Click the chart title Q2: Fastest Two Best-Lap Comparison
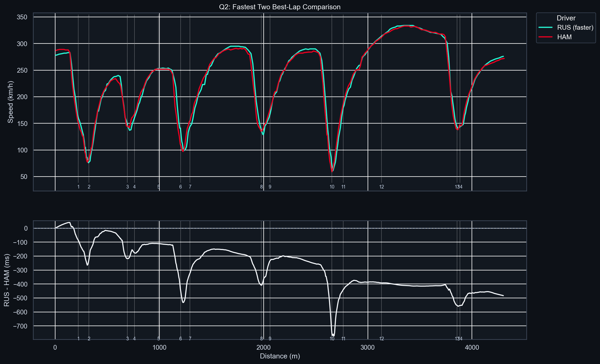Image resolution: width=600 pixels, height=364 pixels. pyautogui.click(x=280, y=7)
